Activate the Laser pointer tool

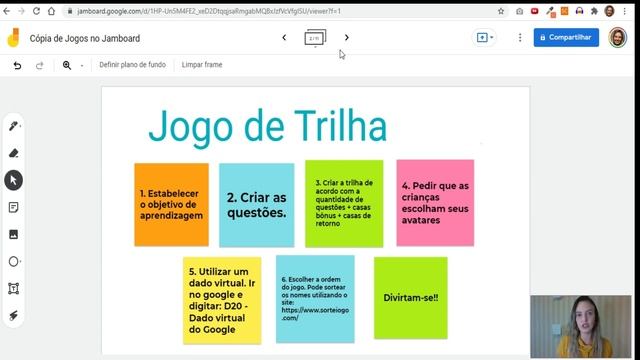(13, 315)
